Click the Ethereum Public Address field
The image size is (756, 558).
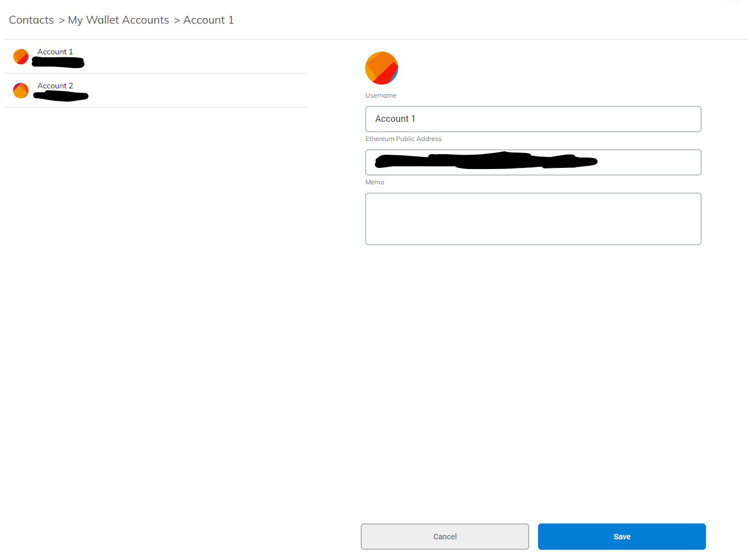533,162
